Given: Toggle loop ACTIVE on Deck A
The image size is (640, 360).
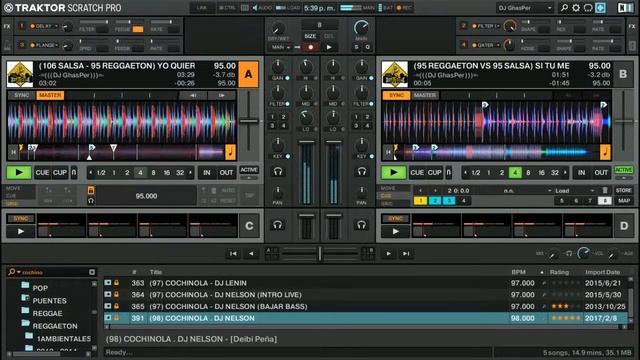Looking at the screenshot, I should [249, 170].
